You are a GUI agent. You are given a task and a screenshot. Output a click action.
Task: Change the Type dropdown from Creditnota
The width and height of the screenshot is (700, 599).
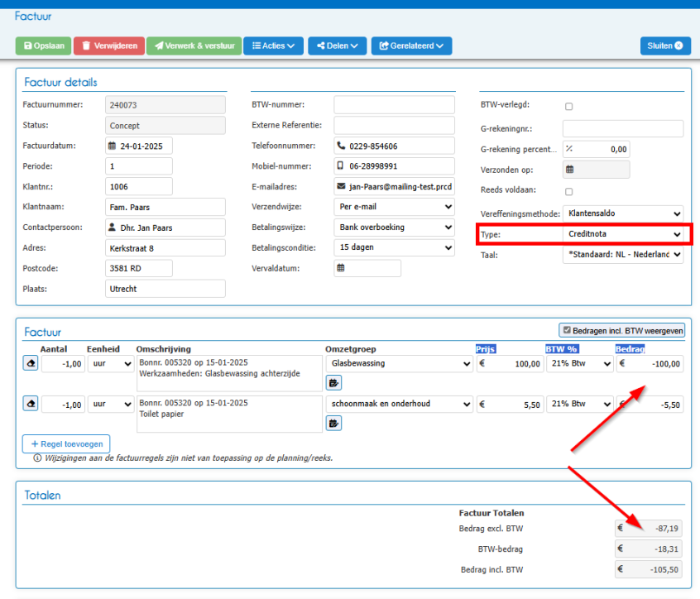tap(623, 234)
